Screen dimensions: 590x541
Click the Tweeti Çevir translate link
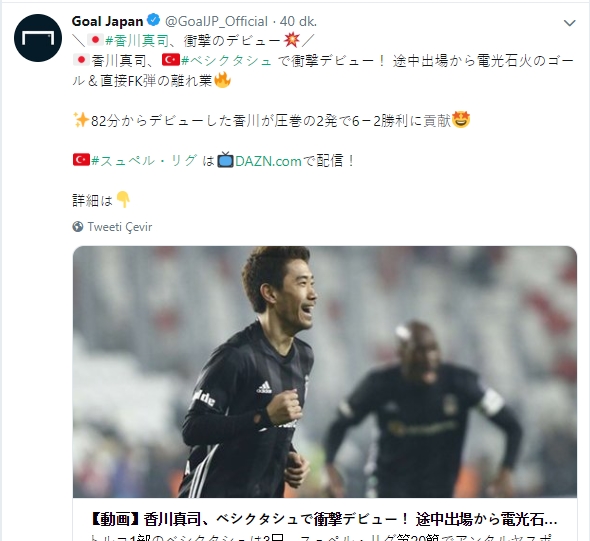pyautogui.click(x=120, y=227)
